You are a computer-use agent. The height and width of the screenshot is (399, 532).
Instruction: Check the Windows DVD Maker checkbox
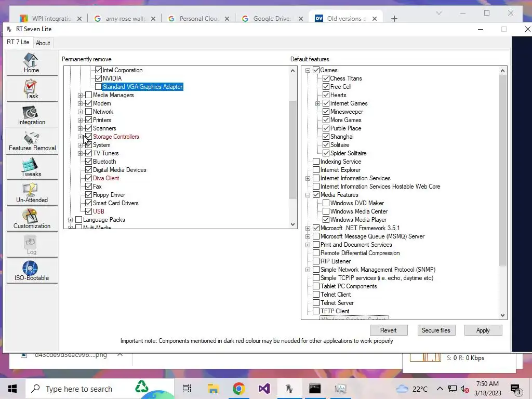click(326, 203)
